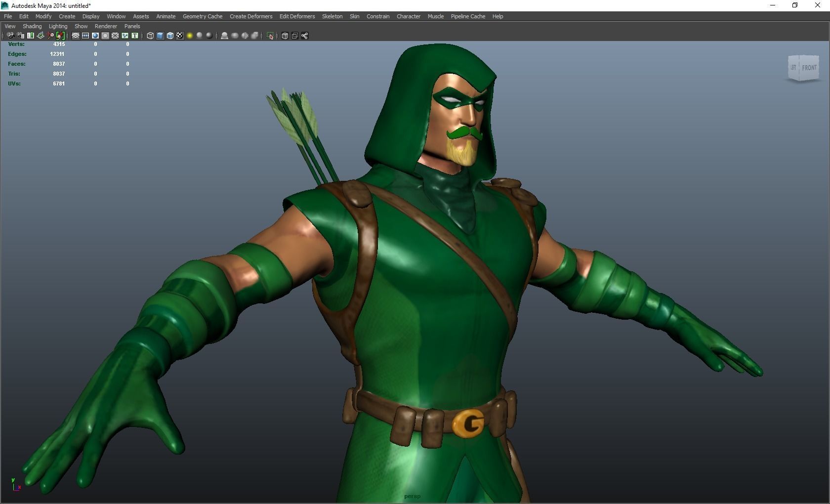This screenshot has width=830, height=504.
Task: Enable the film gate icon
Action: [85, 36]
